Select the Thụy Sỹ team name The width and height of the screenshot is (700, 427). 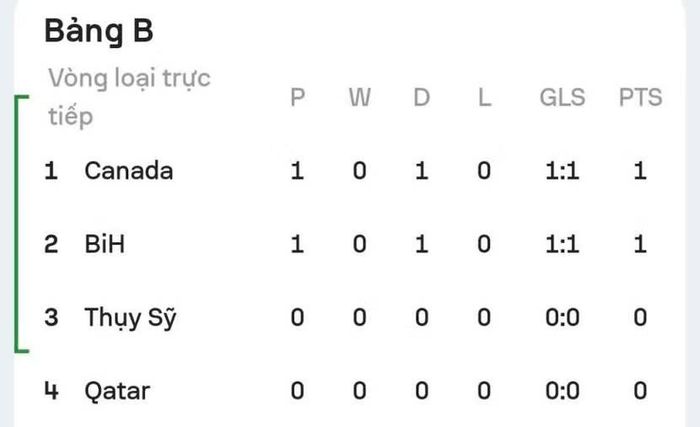click(130, 318)
